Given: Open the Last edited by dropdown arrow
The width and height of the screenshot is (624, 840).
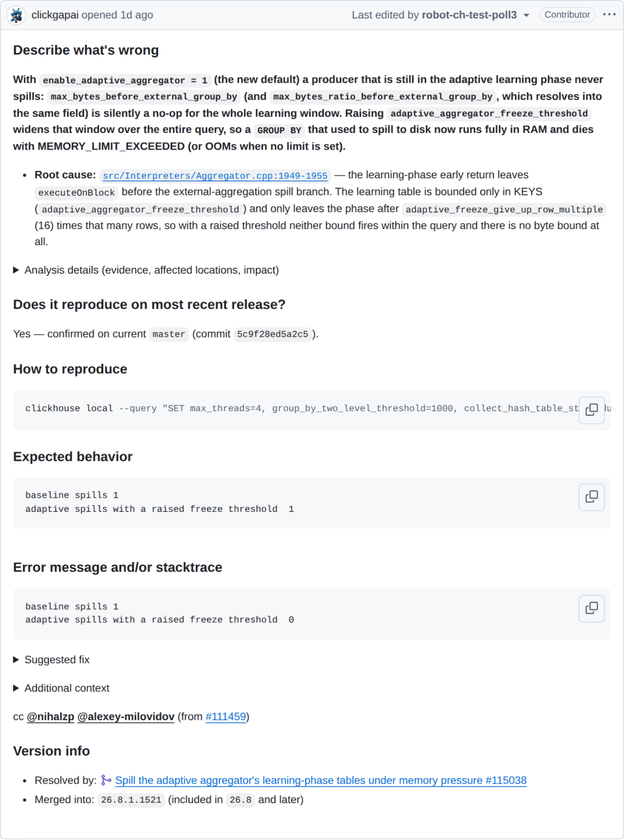Looking at the screenshot, I should tap(526, 16).
